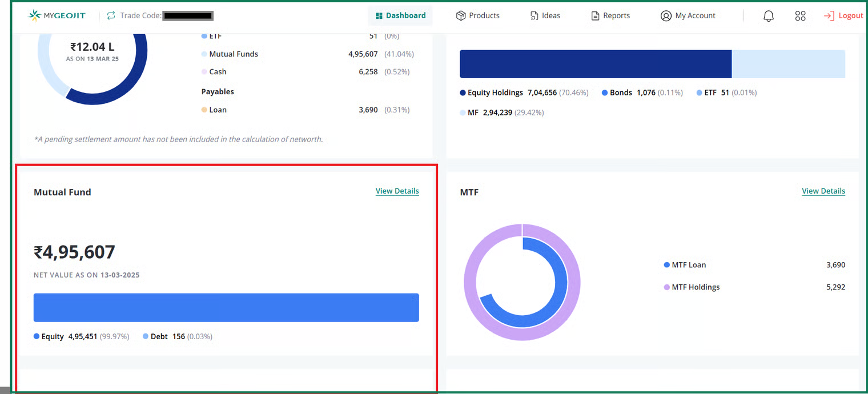Click View Details in Mutual Fund card

click(397, 191)
